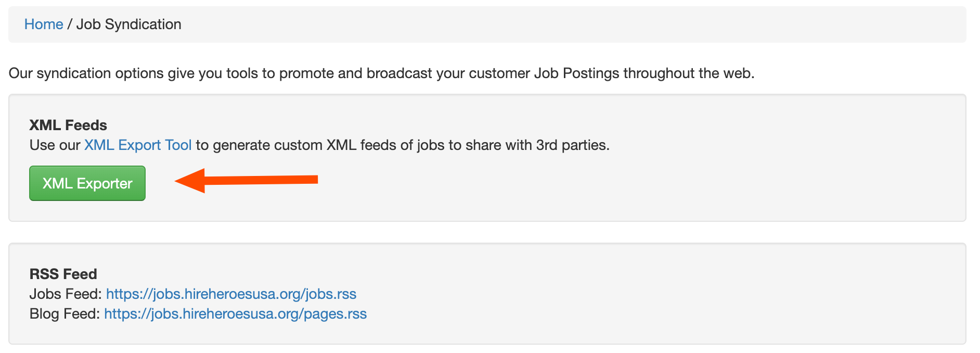This screenshot has height=353, width=980.
Task: Click the Job Syndication breadcrumb label
Action: 128,24
